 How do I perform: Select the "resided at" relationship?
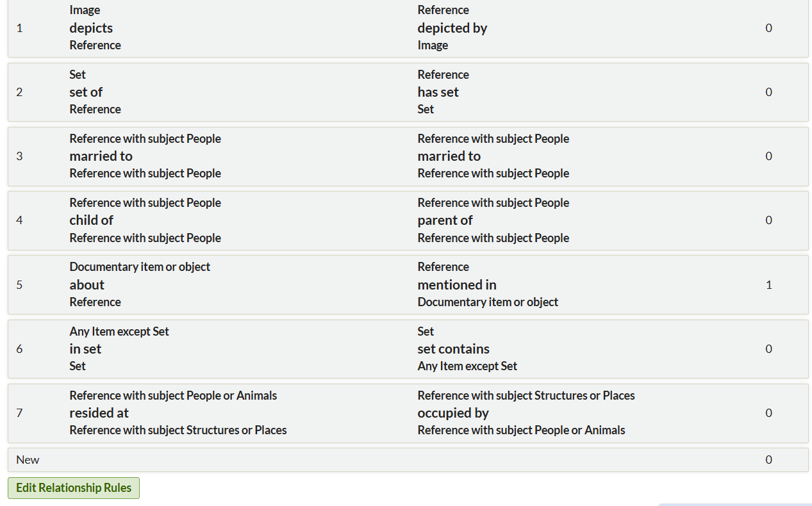99,413
